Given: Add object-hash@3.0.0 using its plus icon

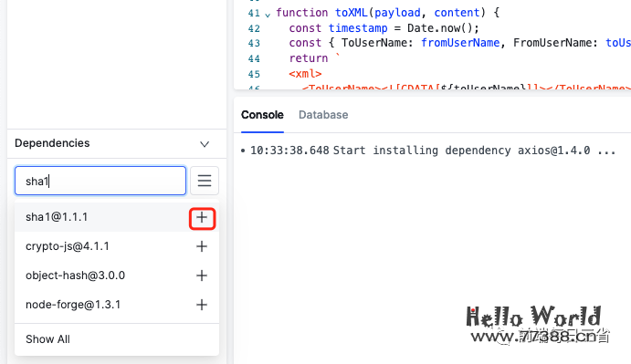Looking at the screenshot, I should click(202, 276).
